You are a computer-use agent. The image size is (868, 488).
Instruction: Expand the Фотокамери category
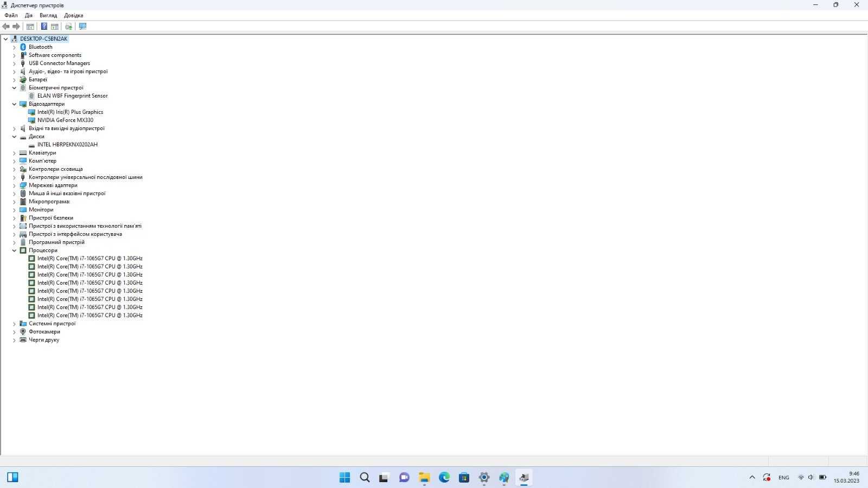15,332
